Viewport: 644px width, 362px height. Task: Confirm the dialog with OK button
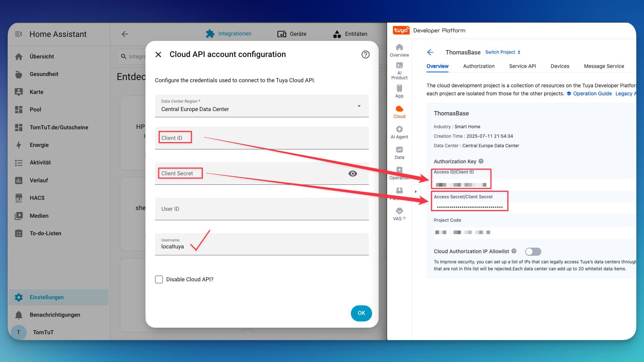[361, 313]
